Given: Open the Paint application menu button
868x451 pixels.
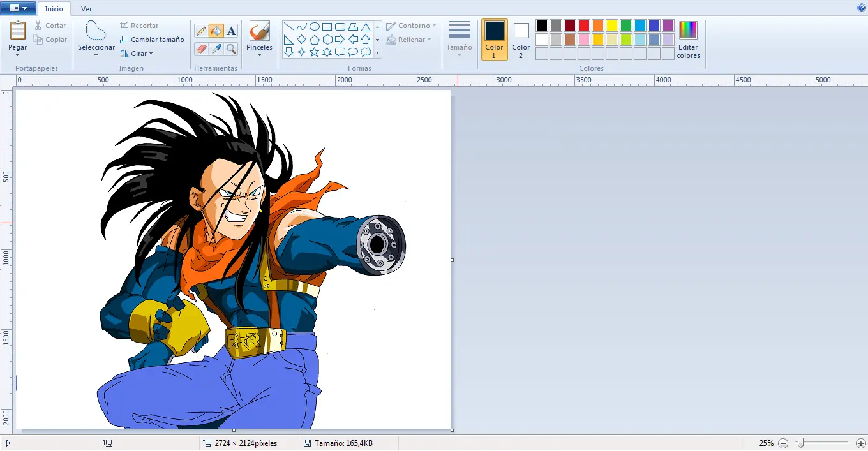Looking at the screenshot, I should click(18, 8).
